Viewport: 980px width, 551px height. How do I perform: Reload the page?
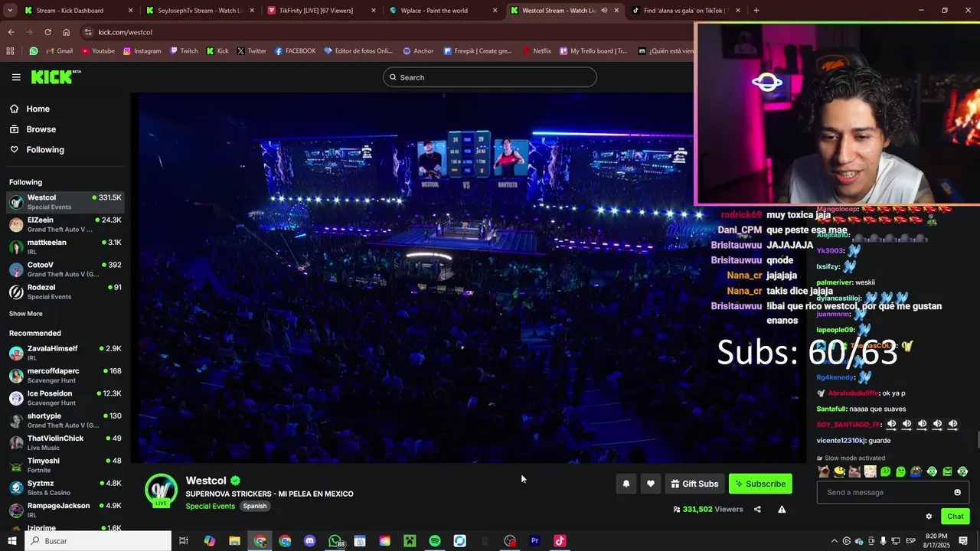47,32
